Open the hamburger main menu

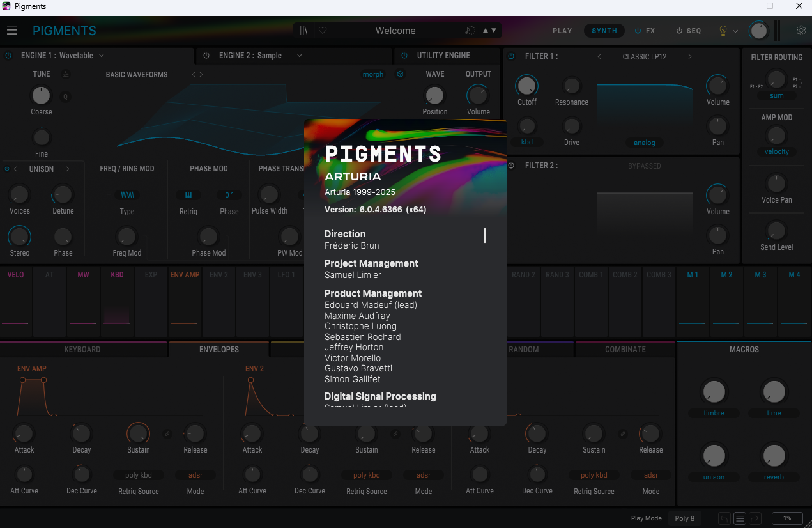12,31
